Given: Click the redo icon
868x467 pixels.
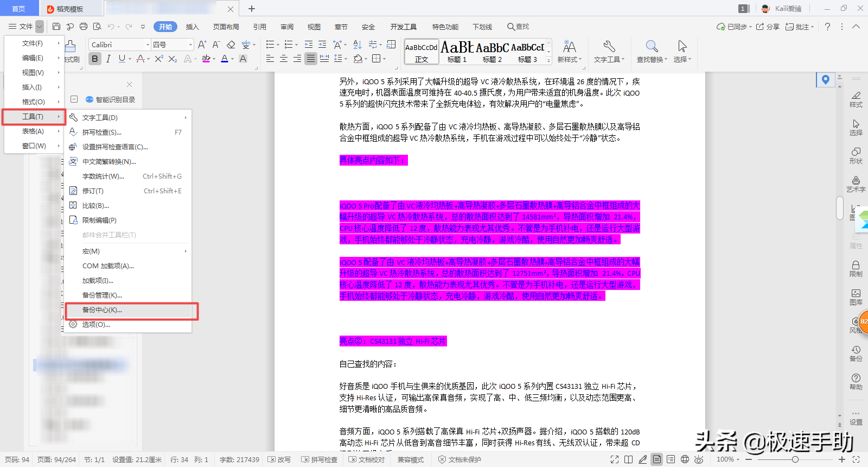Looking at the screenshot, I should [129, 26].
